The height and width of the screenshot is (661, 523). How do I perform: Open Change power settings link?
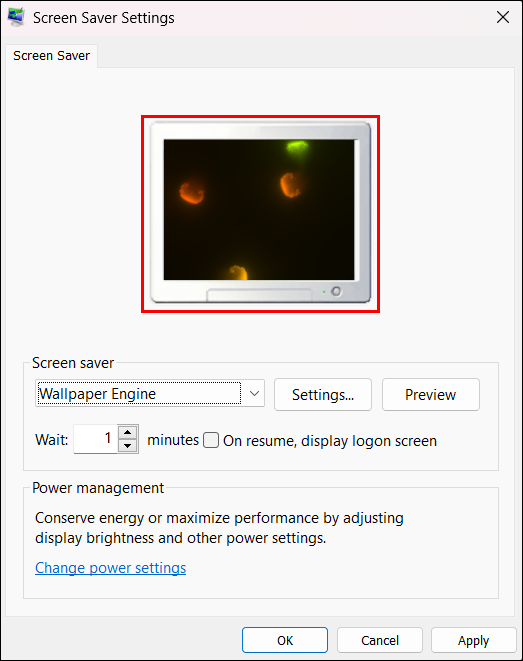coord(110,568)
